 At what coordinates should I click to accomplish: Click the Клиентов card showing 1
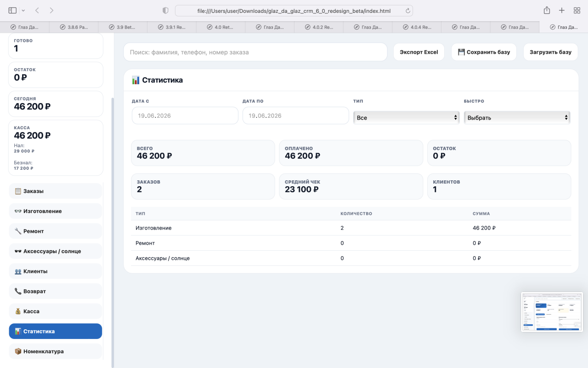point(499,186)
